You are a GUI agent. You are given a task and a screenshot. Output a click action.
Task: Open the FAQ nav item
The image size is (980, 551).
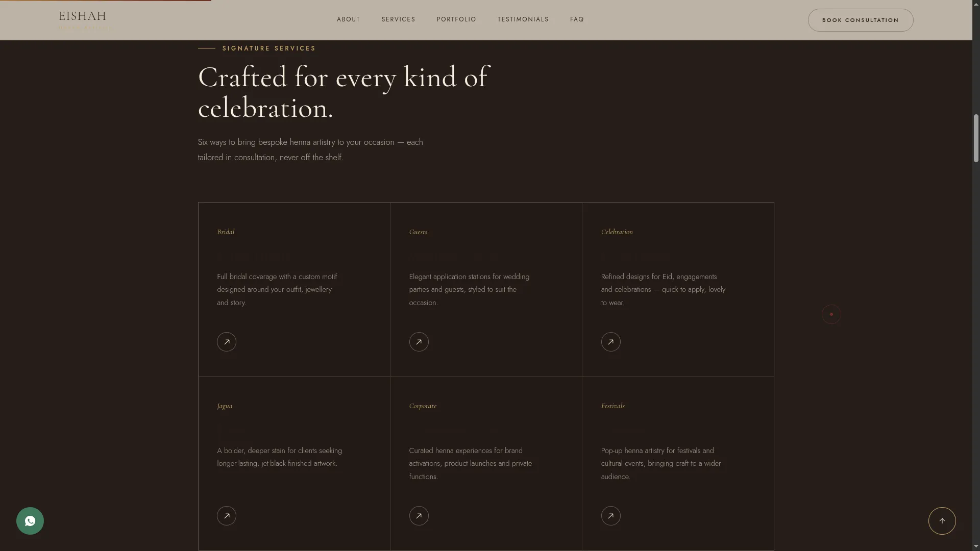click(577, 19)
